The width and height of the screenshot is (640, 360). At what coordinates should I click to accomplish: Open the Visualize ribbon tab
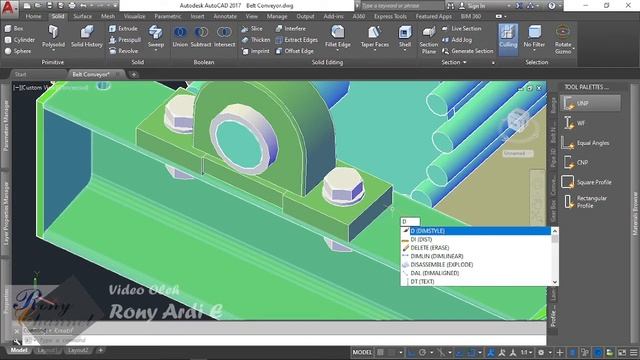click(x=134, y=16)
